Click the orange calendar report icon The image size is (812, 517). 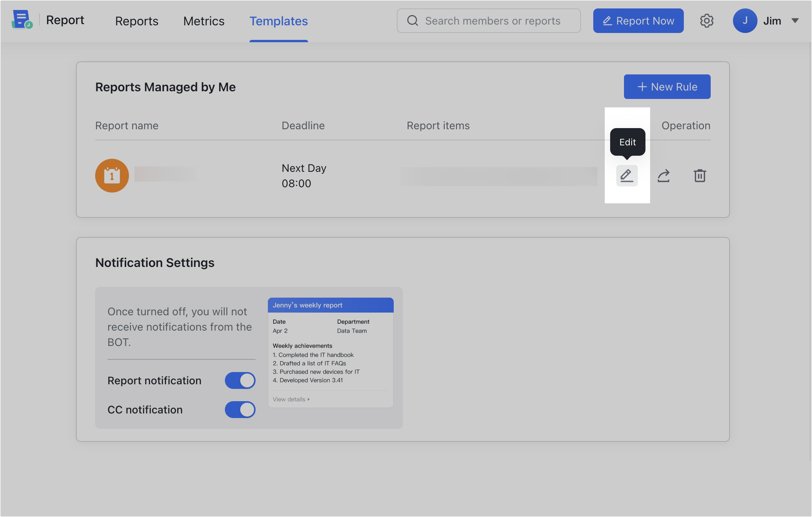click(x=112, y=176)
